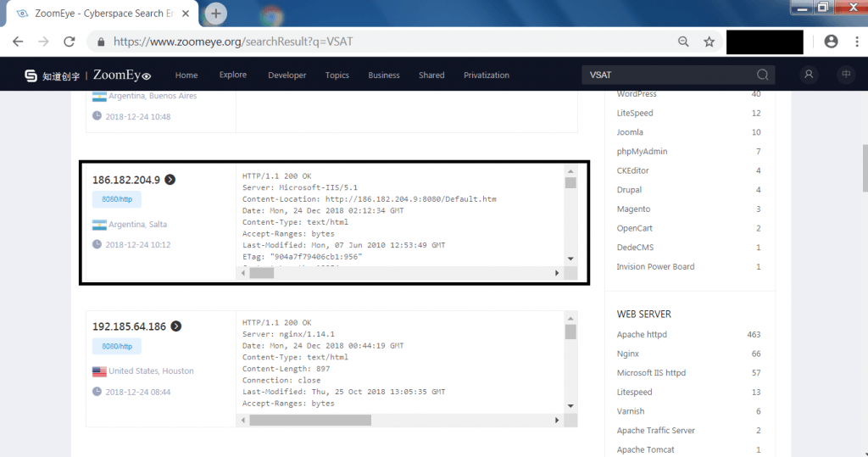
Task: Click up arrow in 192.185.64.186 response scrollbar
Action: click(x=570, y=319)
